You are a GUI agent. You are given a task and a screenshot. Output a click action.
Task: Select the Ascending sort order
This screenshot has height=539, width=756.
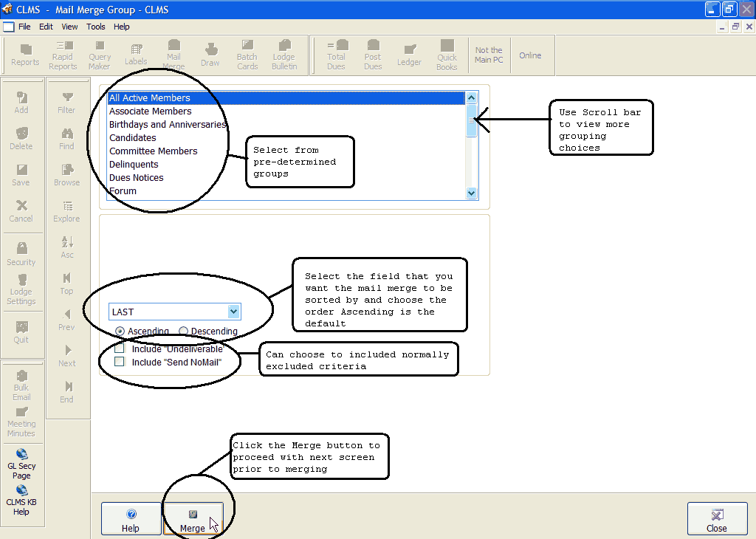[120, 332]
